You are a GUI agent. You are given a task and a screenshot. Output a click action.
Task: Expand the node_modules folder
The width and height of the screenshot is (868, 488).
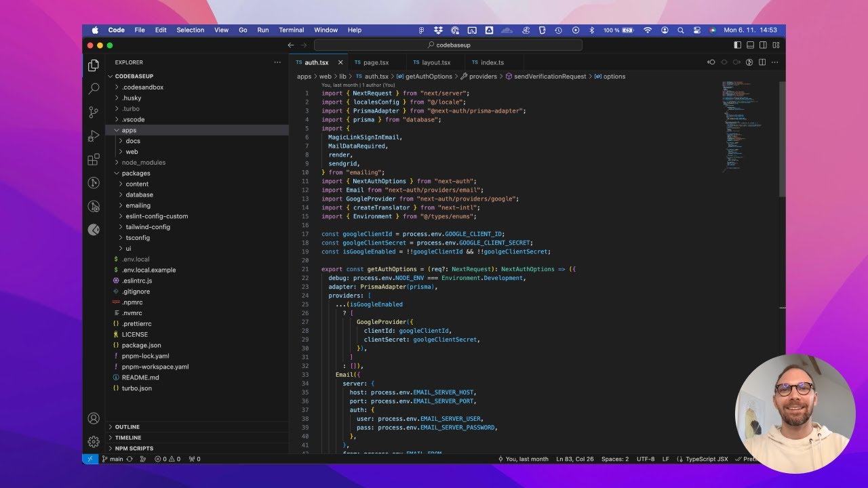pos(197,163)
